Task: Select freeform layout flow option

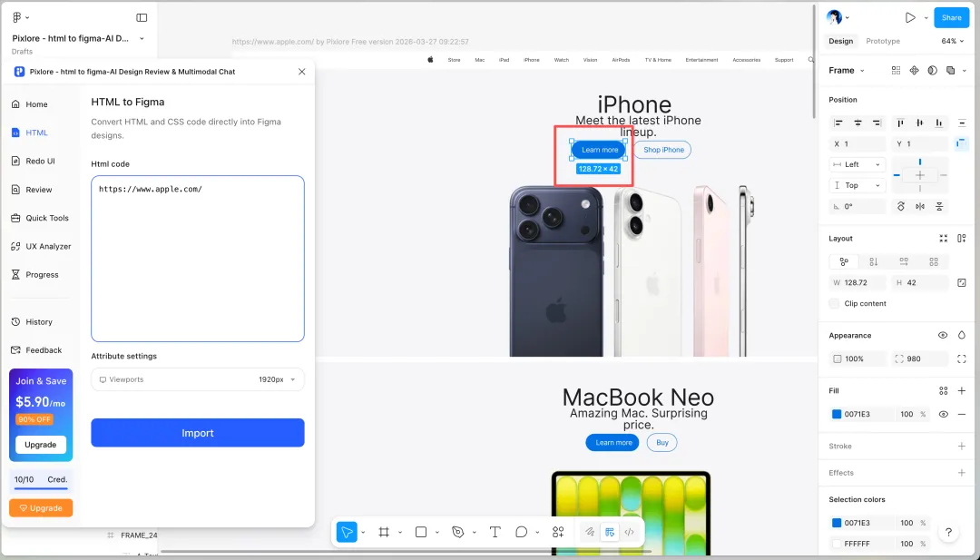Action: (844, 262)
